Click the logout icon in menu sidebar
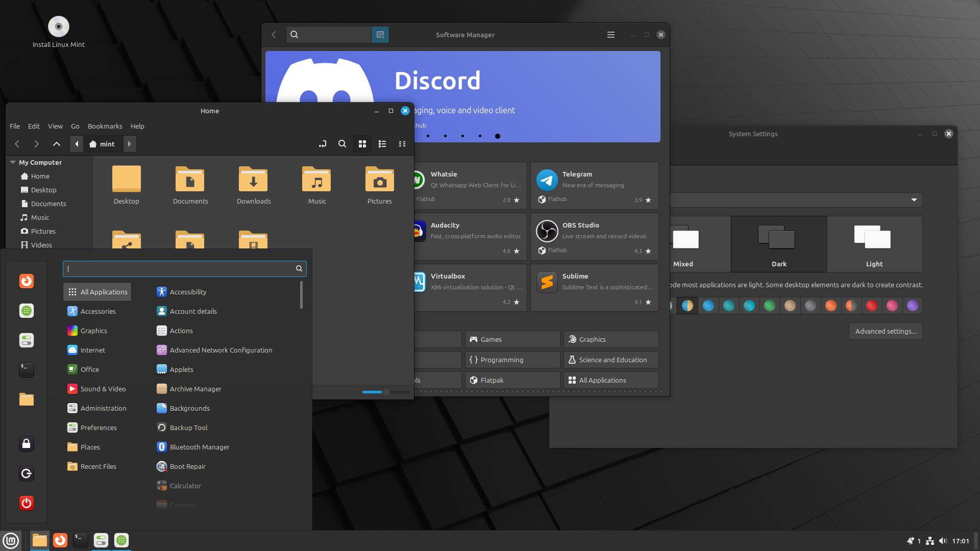This screenshot has height=551, width=980. click(x=27, y=473)
